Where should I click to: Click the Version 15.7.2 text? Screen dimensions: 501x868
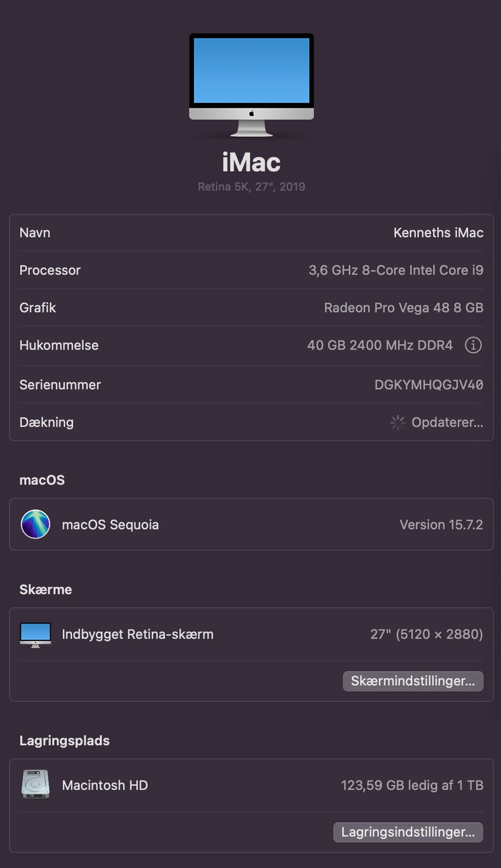tap(441, 525)
